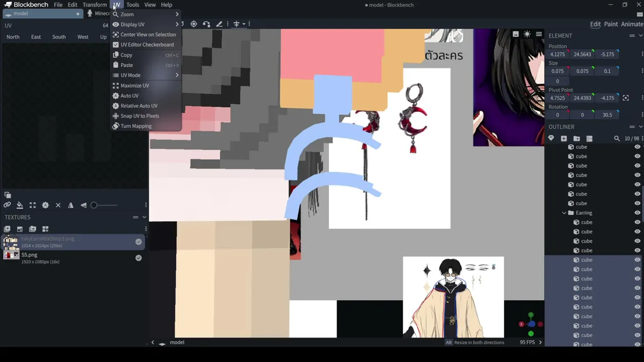Collapse the Outliner panel chevron

point(640,127)
